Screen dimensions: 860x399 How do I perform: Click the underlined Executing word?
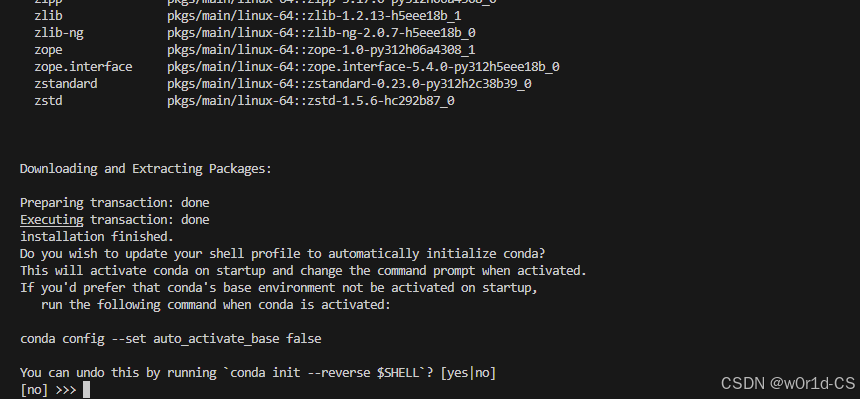(x=52, y=220)
